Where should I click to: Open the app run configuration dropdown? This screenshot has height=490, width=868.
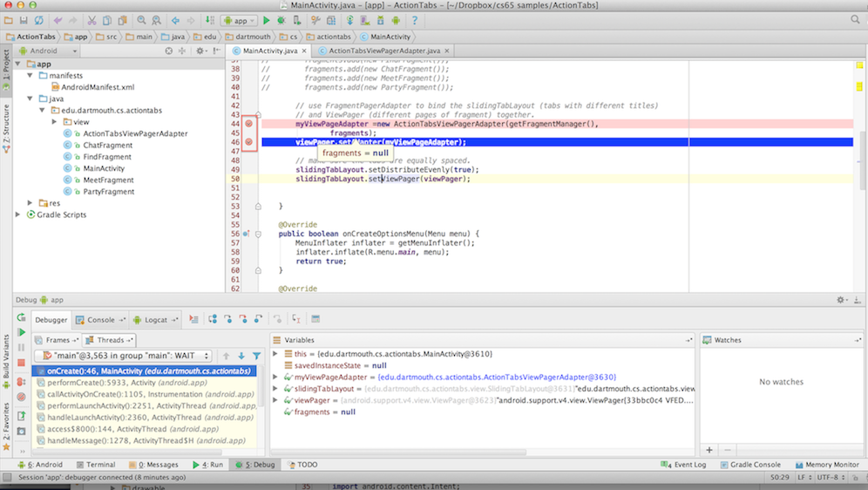tap(239, 20)
